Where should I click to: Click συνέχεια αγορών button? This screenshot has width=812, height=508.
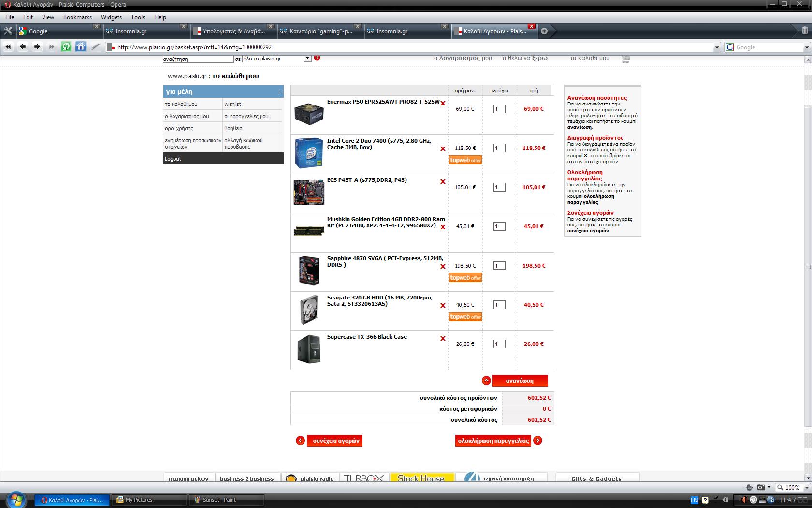pos(334,441)
